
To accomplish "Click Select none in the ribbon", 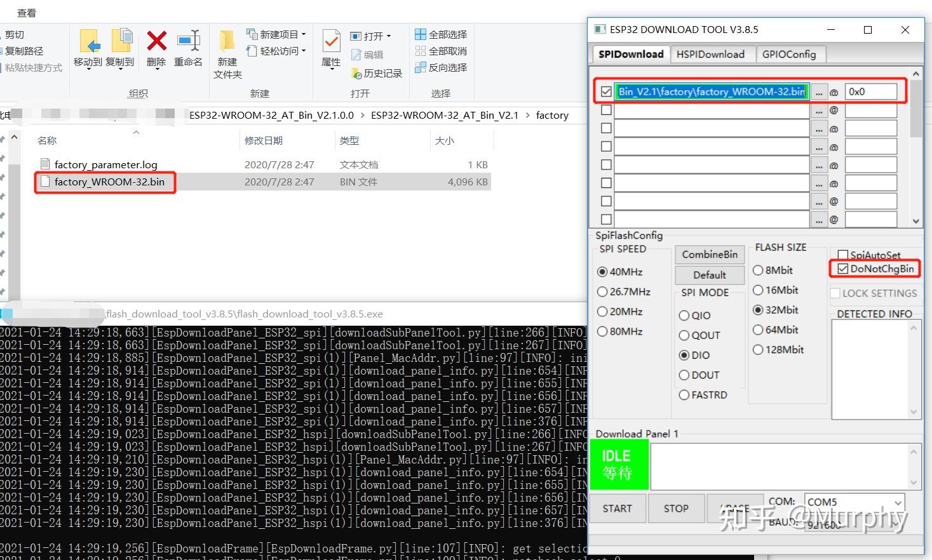I will pos(441,51).
